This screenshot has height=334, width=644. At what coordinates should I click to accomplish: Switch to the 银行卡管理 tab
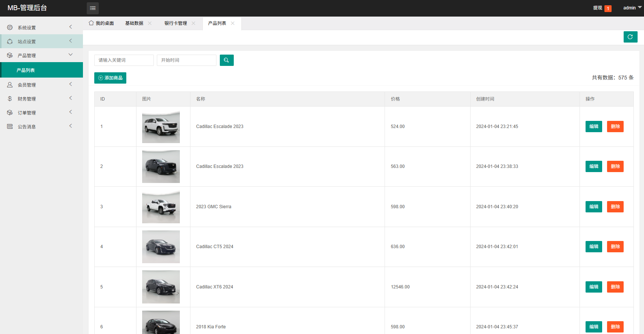[176, 23]
